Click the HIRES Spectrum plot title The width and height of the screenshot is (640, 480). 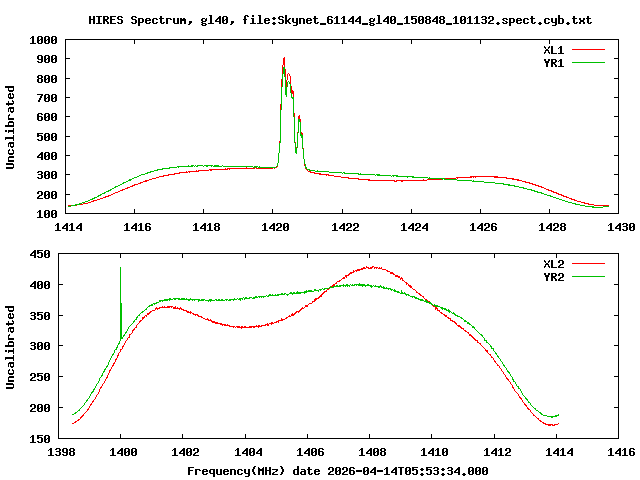[x=340, y=20]
